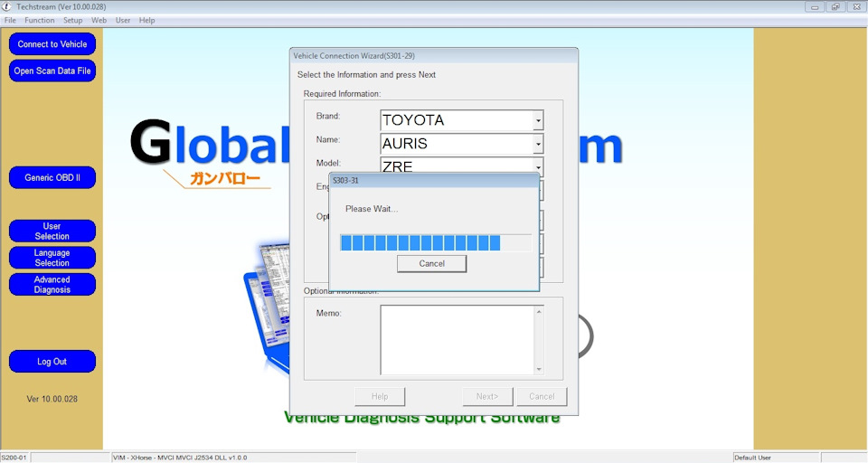Click the S303-31 dialog title bar

click(x=434, y=181)
